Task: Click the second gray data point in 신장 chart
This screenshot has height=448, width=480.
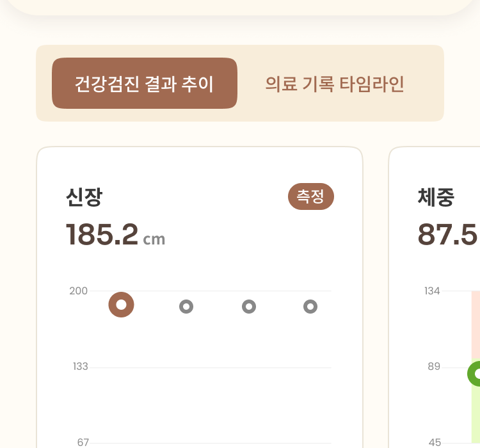Action: (186, 307)
